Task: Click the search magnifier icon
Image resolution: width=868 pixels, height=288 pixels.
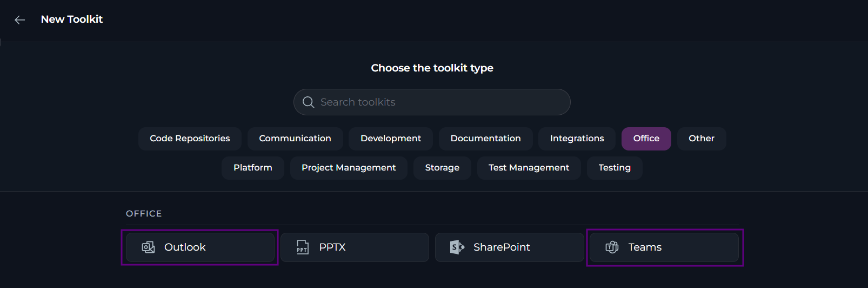Action: click(308, 102)
